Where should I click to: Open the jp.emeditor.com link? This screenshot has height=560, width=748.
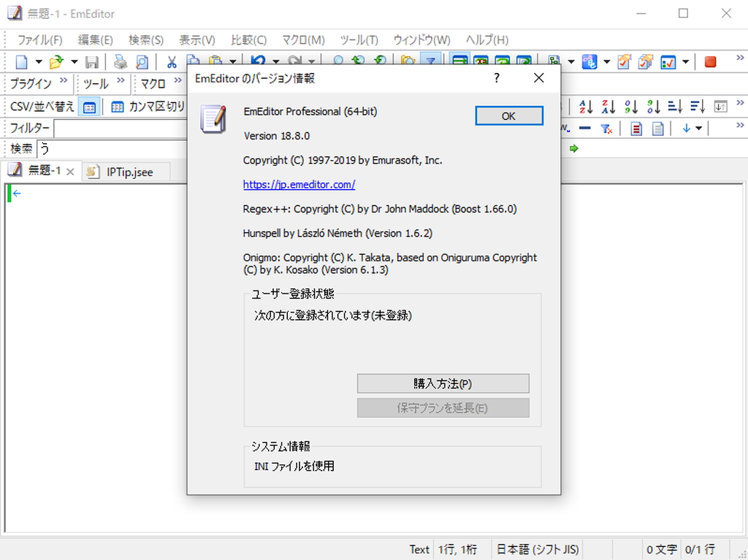click(x=299, y=185)
